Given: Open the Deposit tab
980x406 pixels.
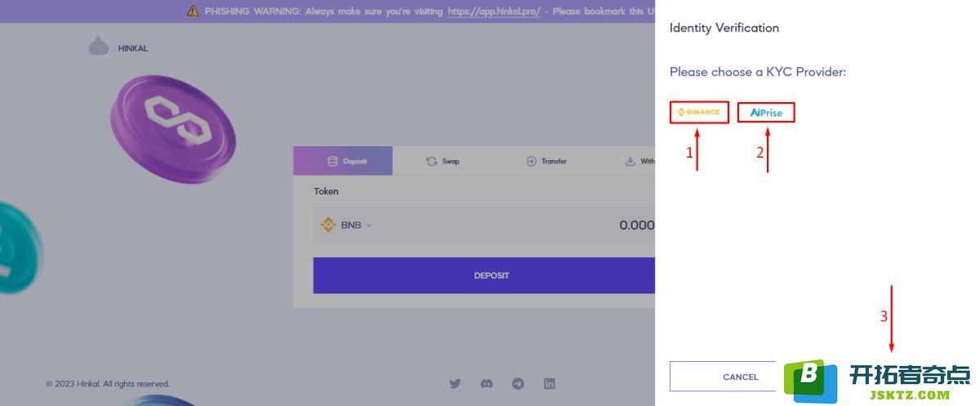Looking at the screenshot, I should click(343, 161).
